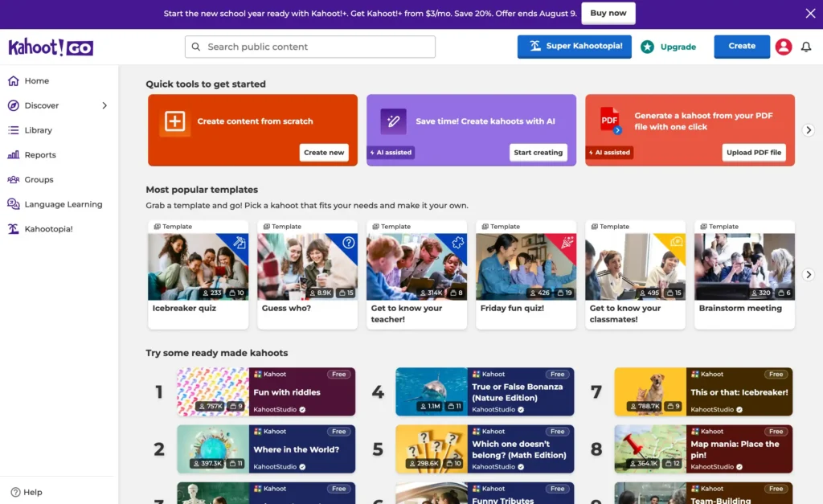Open the Brainstorm meeting template

tap(744, 275)
